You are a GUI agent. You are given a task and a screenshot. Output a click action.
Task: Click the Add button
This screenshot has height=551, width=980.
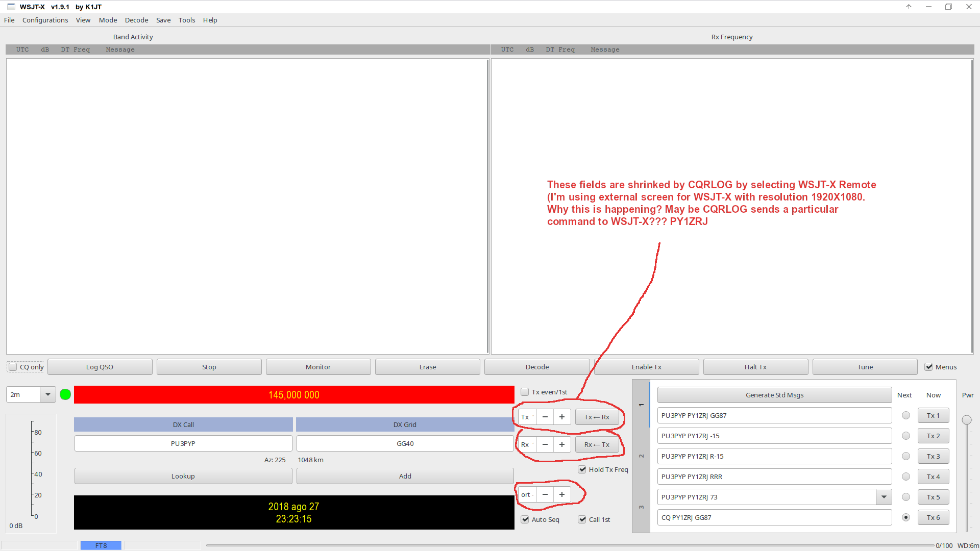pos(405,476)
